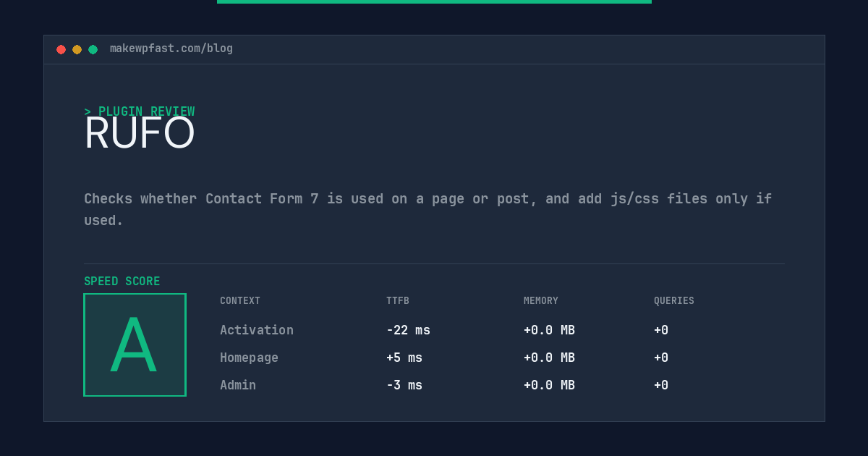Click the MEMORY column header
Screen dimensions: 868x456
541,301
